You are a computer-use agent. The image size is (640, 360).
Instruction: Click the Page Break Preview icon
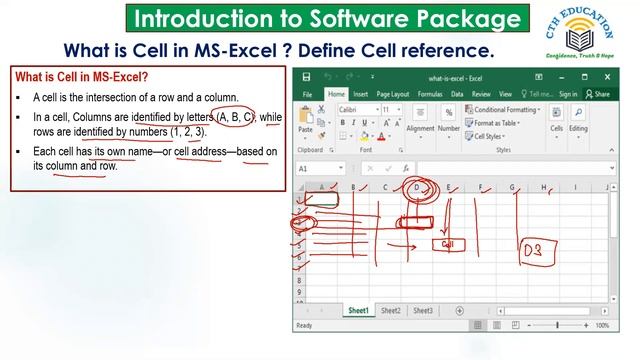pyautogui.click(x=516, y=325)
